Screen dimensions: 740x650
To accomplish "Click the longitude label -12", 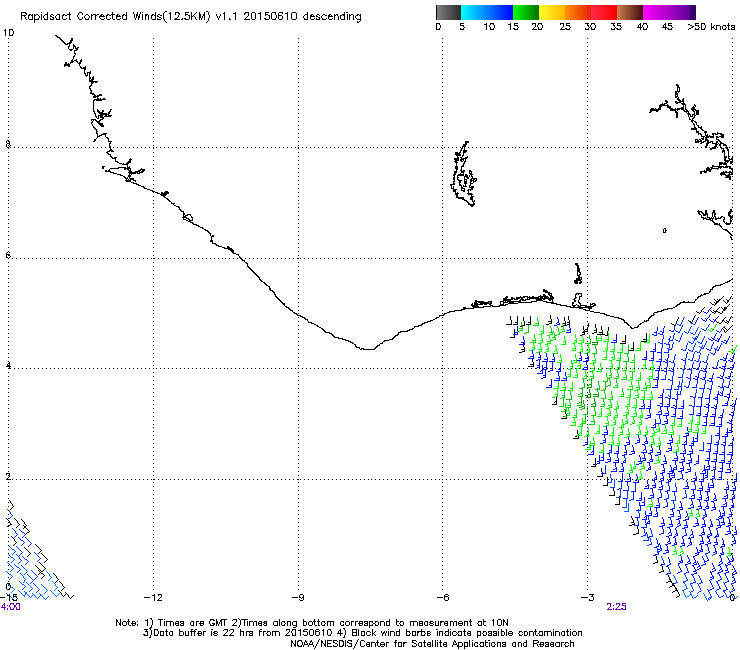I will point(153,597).
